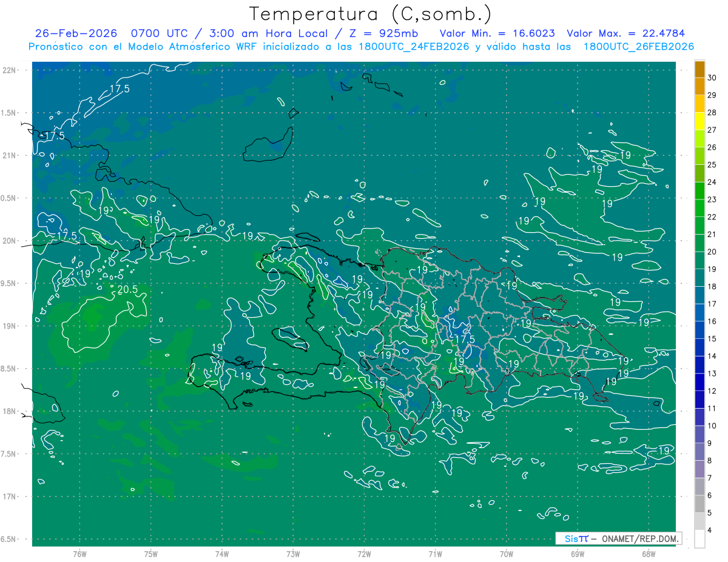Screen dimensions: 728x562
Task: Click the 74W longitude axis label
Action: click(221, 554)
